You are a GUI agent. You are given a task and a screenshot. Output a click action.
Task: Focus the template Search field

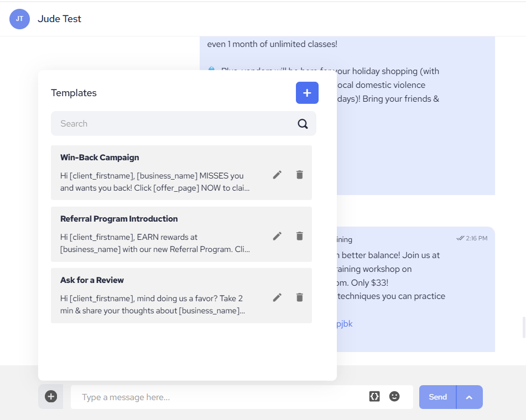[x=171, y=124]
